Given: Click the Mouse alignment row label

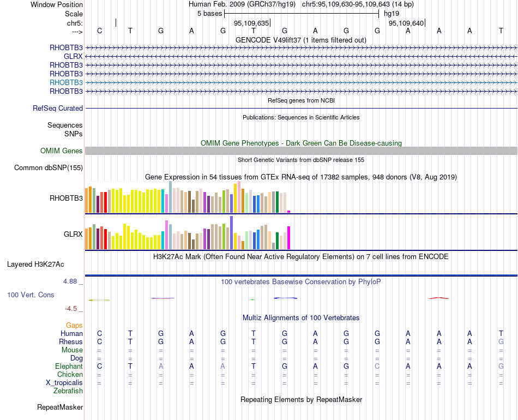Looking at the screenshot, I should [72, 350].
